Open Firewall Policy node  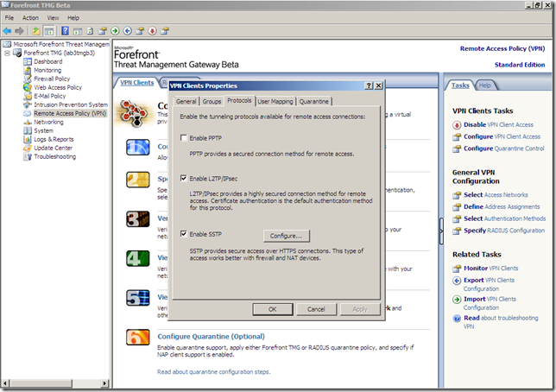[x=52, y=79]
